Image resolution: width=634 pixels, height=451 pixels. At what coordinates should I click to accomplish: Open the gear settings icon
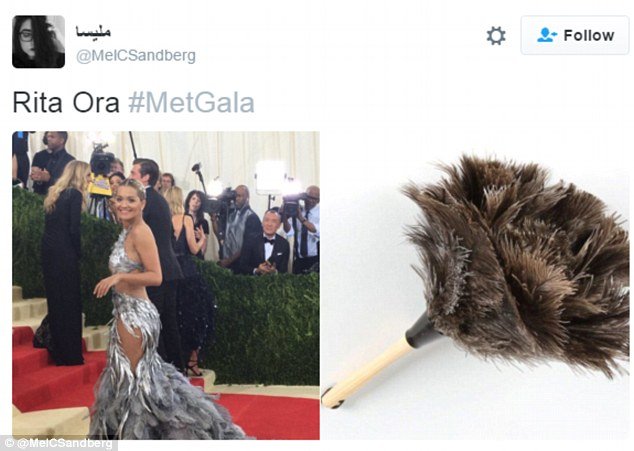click(x=496, y=36)
